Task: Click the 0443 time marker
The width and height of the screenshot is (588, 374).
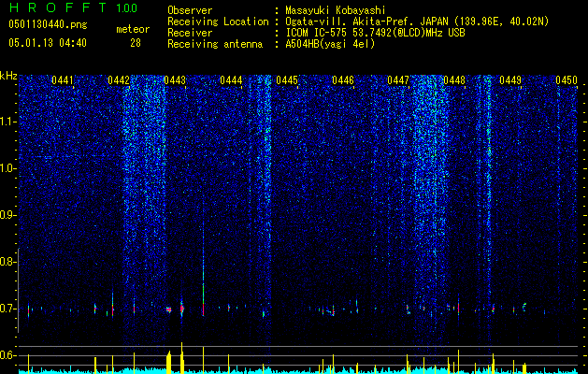Action: pos(175,80)
